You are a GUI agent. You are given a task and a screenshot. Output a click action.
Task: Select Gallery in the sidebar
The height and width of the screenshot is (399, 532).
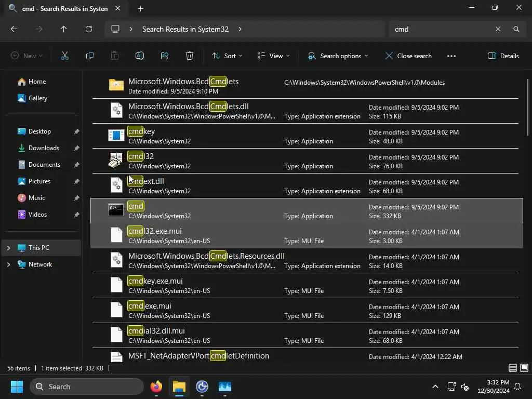click(x=37, y=98)
